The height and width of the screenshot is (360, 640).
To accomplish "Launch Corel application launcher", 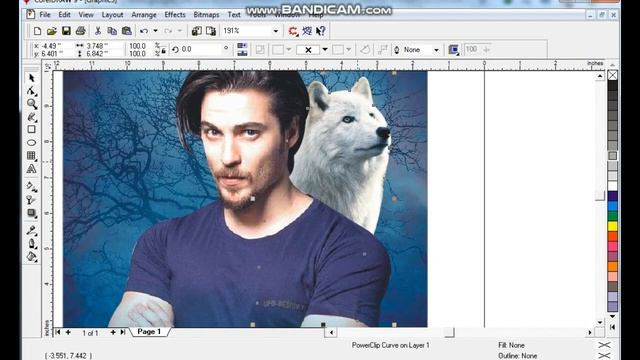I will (x=293, y=31).
